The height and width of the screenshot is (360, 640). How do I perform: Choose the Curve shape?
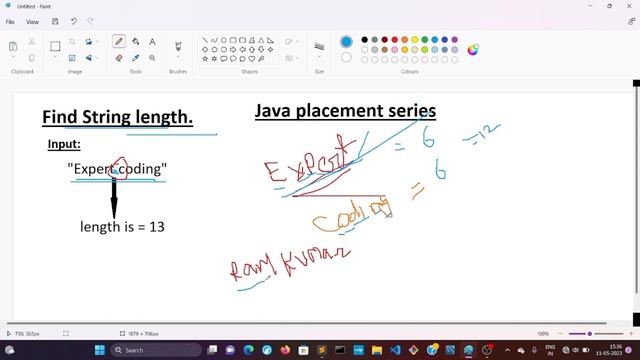coord(214,40)
